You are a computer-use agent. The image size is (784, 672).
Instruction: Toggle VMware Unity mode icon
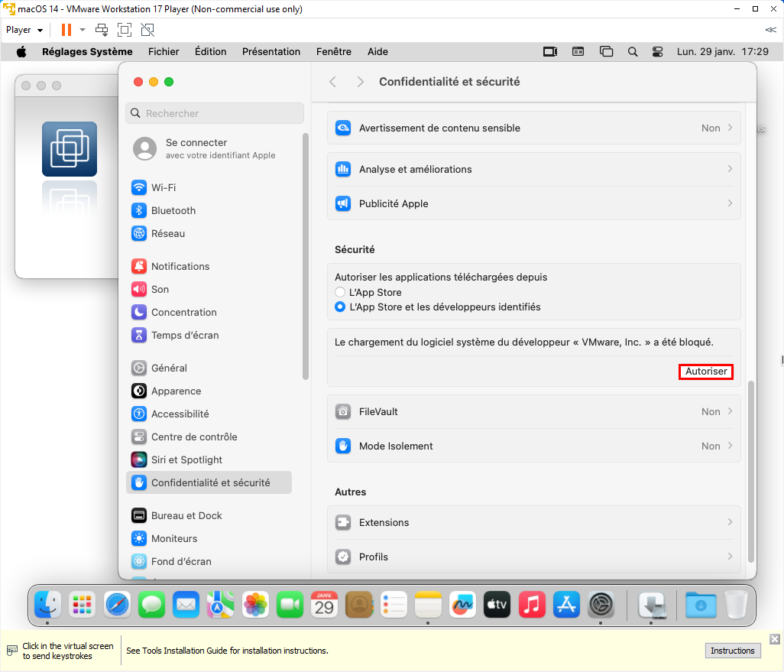[x=147, y=30]
